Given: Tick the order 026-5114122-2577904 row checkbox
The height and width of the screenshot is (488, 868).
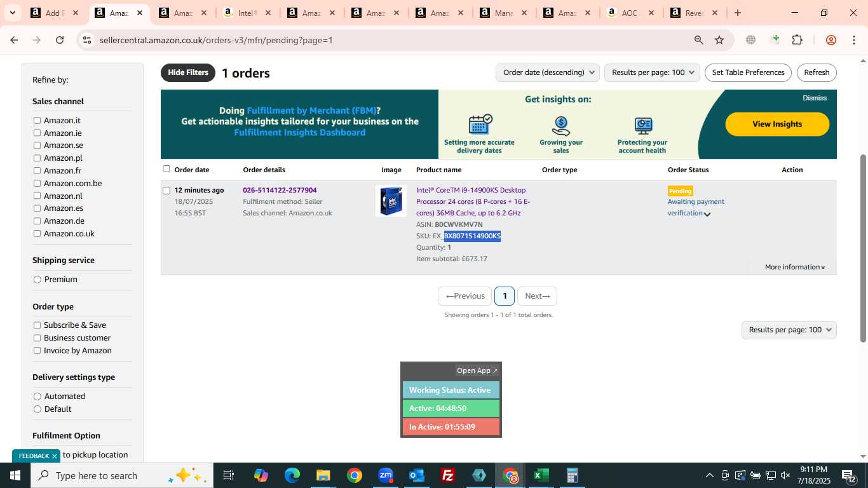Looking at the screenshot, I should click(166, 190).
